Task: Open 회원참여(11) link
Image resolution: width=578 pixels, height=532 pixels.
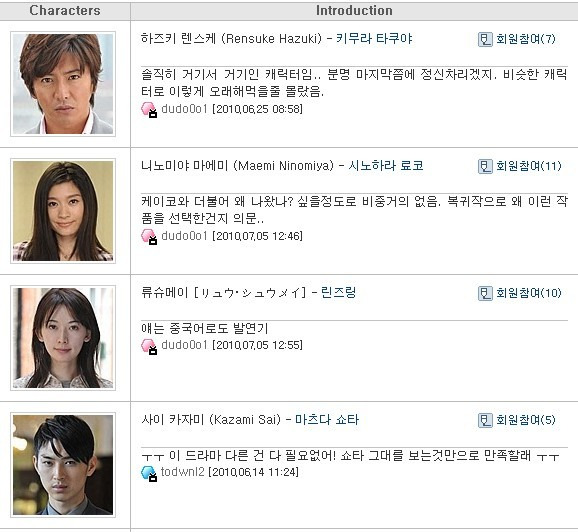Action: pyautogui.click(x=529, y=166)
